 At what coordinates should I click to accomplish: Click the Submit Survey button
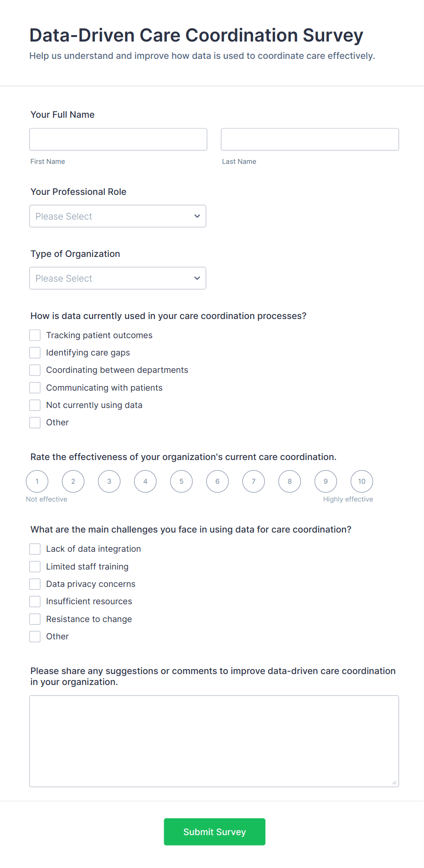click(x=215, y=832)
